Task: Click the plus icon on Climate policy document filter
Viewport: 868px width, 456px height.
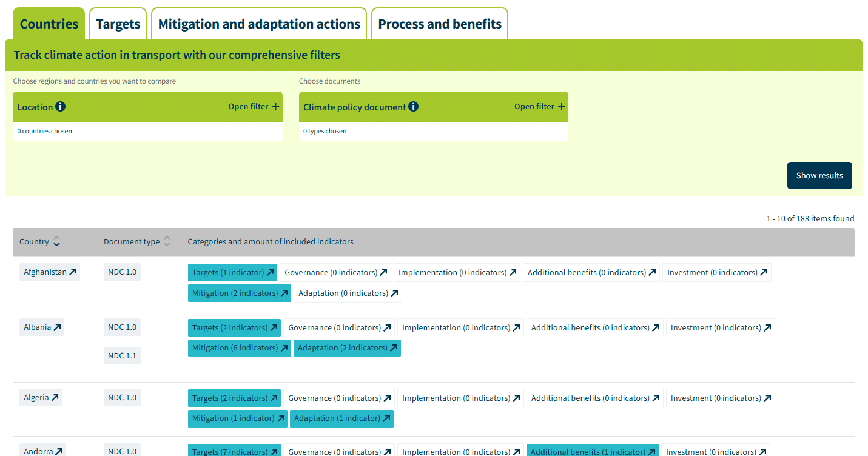Action: click(x=562, y=107)
